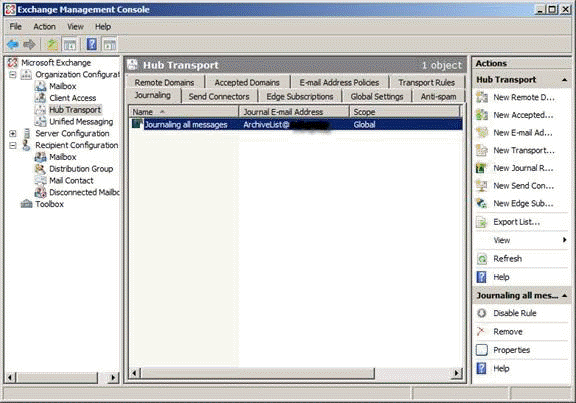The width and height of the screenshot is (576, 403).
Task: Click the results pane left scroll arrow
Action: pyautogui.click(x=135, y=373)
